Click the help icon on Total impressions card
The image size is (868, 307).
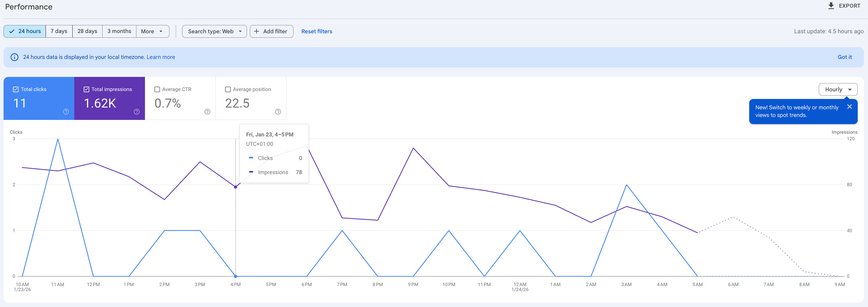click(137, 112)
